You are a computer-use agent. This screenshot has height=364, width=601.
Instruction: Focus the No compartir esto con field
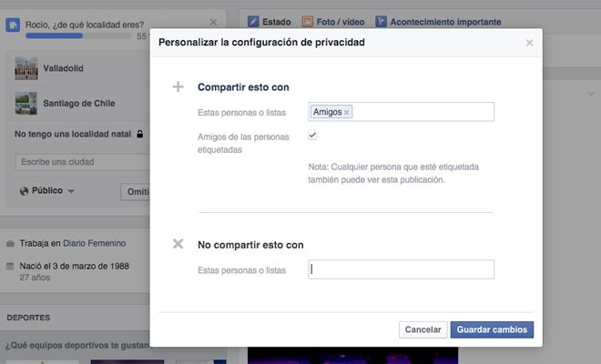click(x=401, y=269)
